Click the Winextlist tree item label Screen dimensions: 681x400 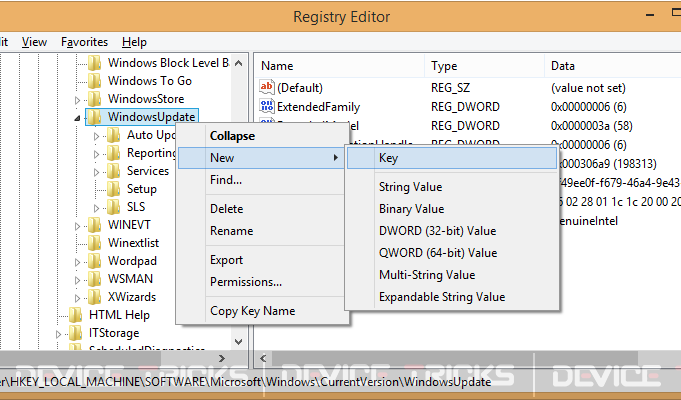(x=133, y=243)
